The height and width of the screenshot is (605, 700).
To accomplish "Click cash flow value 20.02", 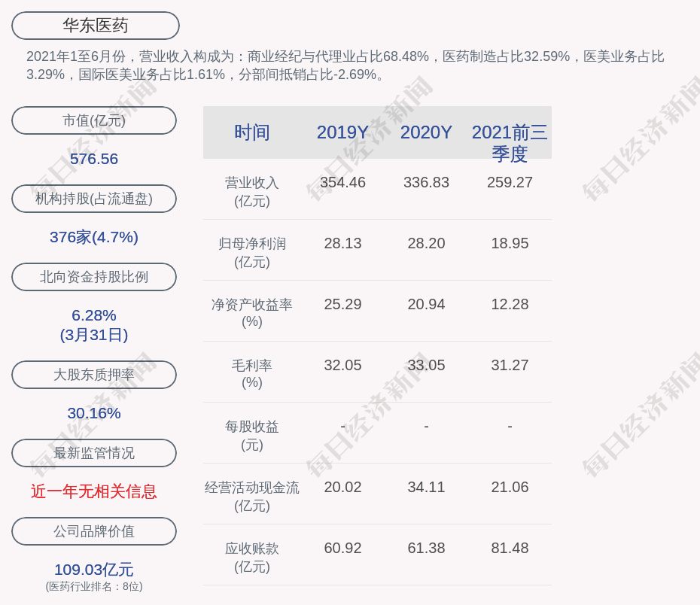I will [342, 487].
